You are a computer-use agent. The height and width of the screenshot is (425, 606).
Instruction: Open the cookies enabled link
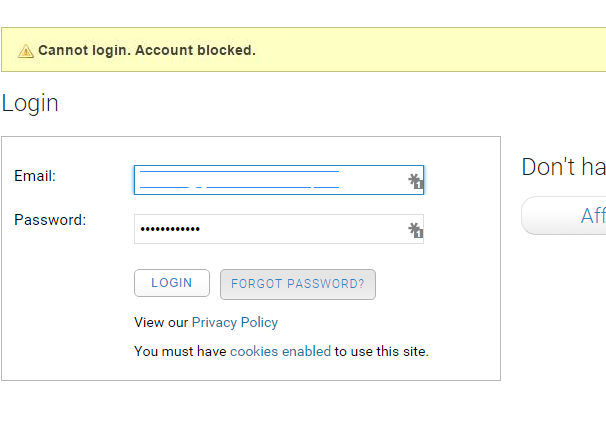(280, 352)
